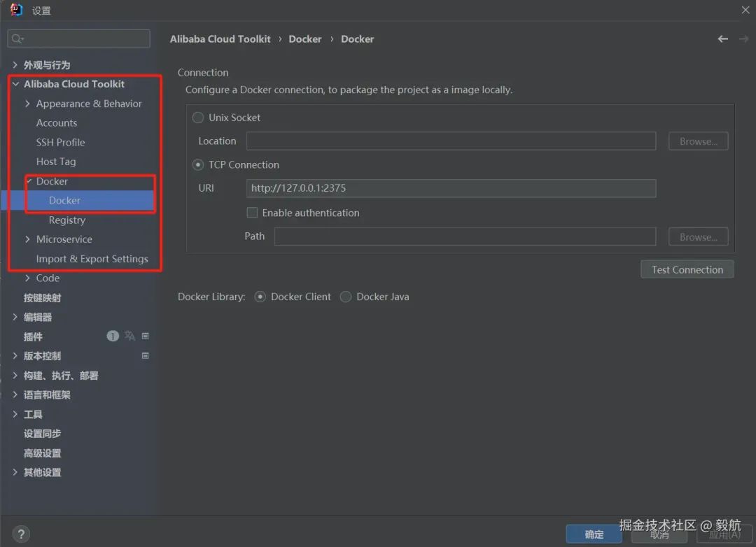This screenshot has width=756, height=547.
Task: Click the search magnifier icon
Action: point(17,38)
